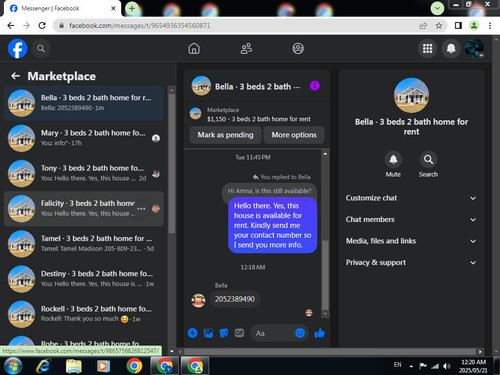This screenshot has height=375, width=500.
Task: Click chat messages scrollbar down arrow
Action: 325,314
